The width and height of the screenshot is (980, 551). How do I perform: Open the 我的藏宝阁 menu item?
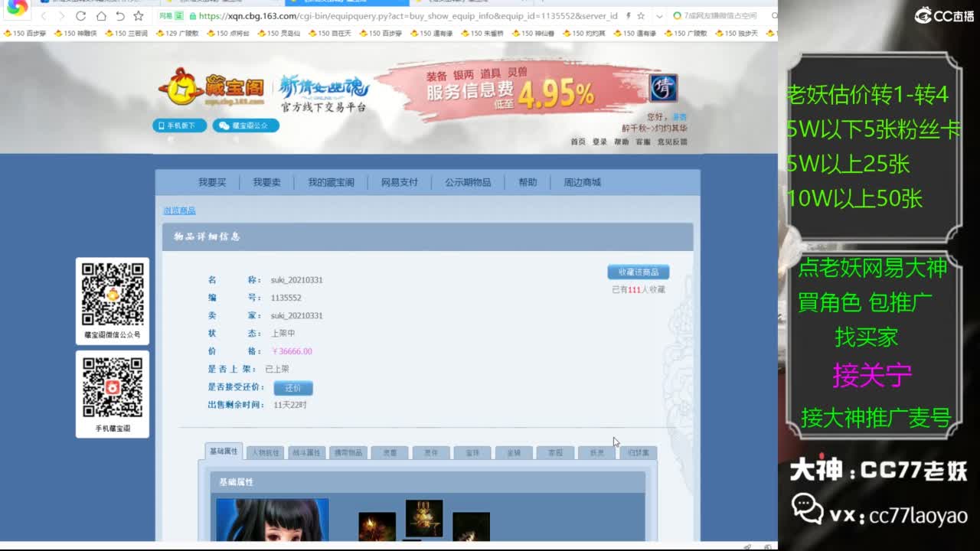(331, 182)
